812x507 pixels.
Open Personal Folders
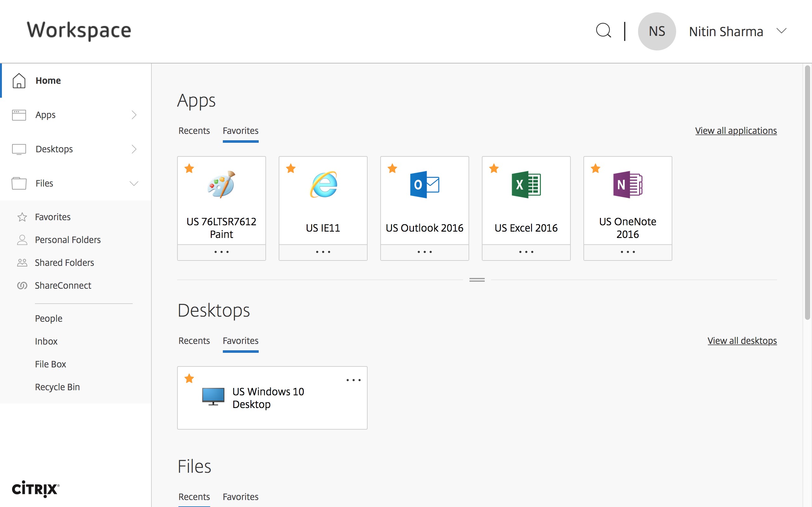point(68,240)
